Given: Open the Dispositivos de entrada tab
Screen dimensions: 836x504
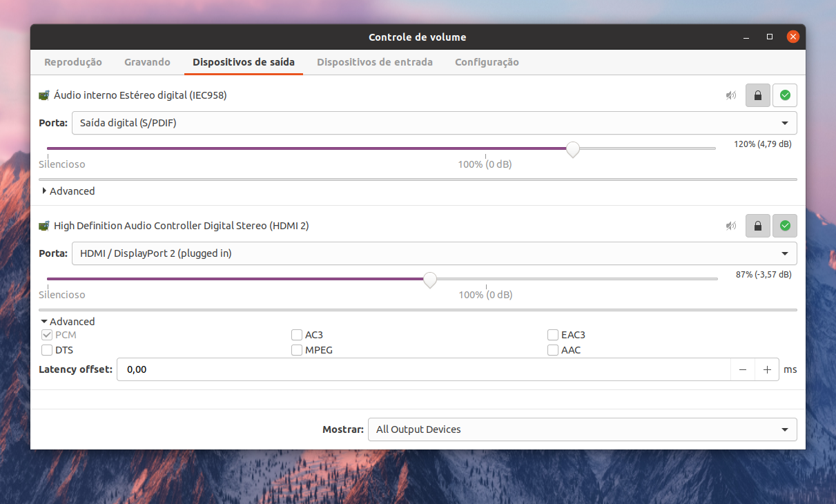Looking at the screenshot, I should pyautogui.click(x=375, y=62).
